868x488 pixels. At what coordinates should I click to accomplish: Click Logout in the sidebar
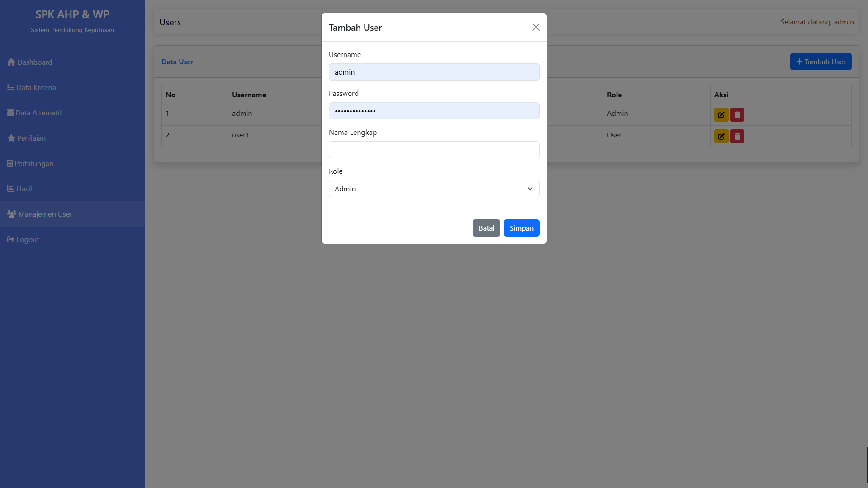pyautogui.click(x=72, y=239)
